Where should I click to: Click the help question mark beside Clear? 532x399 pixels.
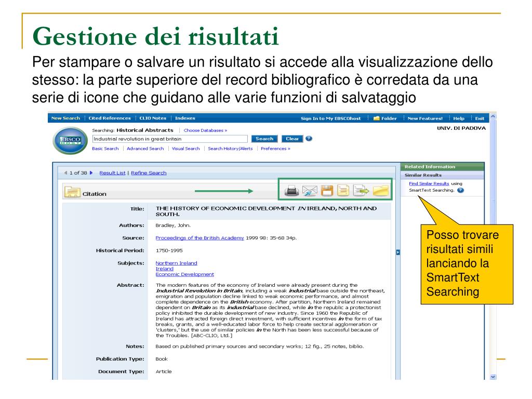[x=309, y=138]
